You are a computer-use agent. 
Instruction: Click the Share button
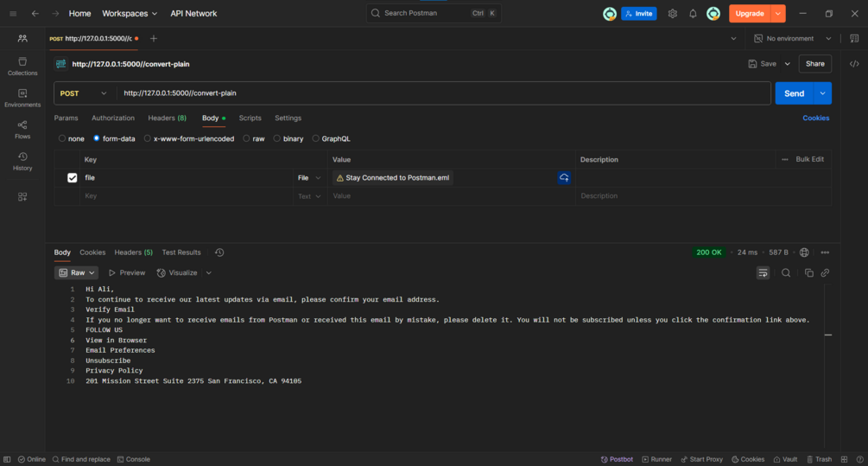(814, 64)
